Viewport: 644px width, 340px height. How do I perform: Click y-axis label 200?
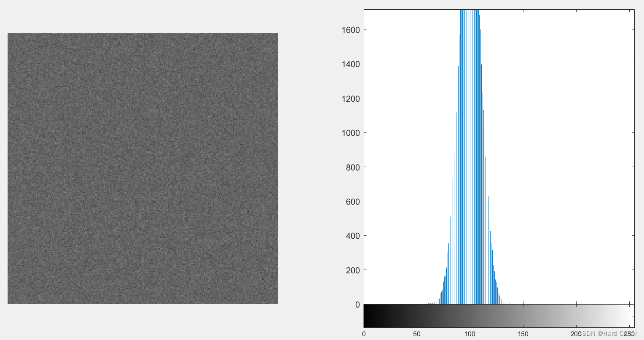(353, 270)
